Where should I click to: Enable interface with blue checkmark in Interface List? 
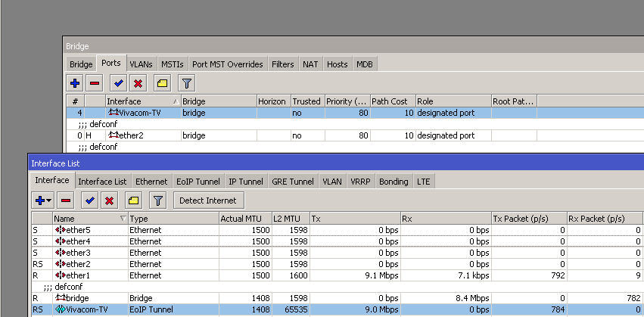coord(89,200)
